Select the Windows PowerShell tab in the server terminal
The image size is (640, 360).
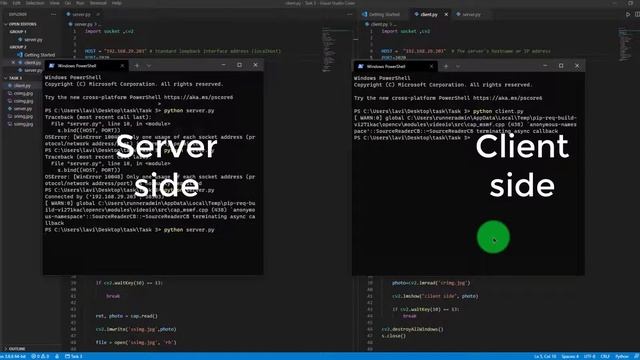pyautogui.click(x=86, y=65)
